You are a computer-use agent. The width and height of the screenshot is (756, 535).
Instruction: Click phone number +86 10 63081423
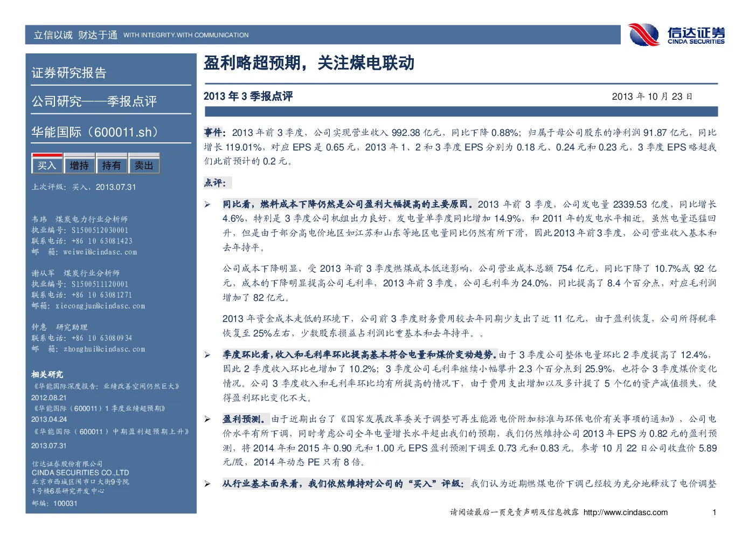click(102, 241)
